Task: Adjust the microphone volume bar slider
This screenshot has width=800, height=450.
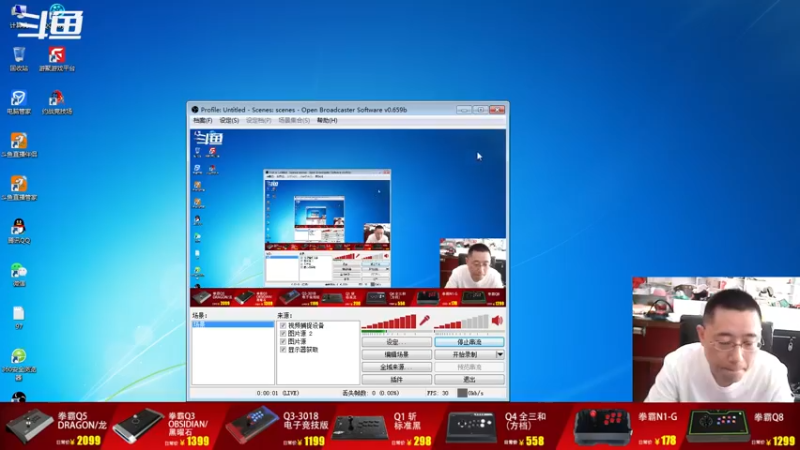Action: [389, 321]
